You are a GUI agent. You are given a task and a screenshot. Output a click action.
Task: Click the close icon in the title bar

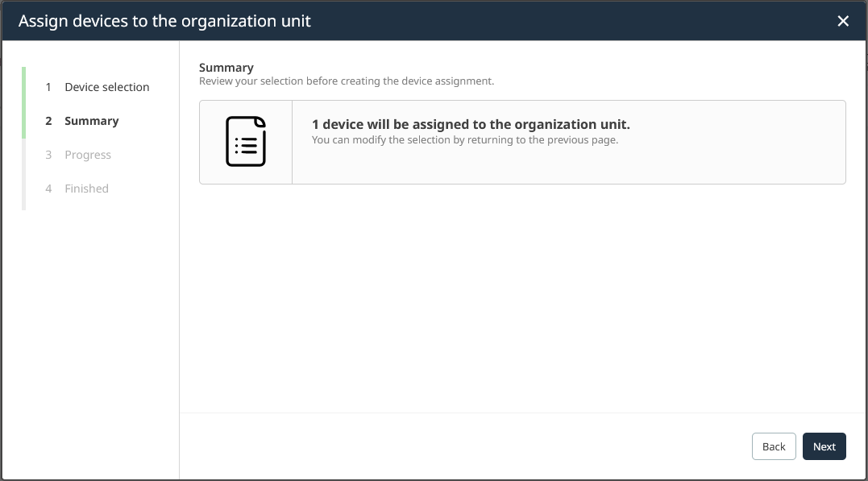pos(843,21)
